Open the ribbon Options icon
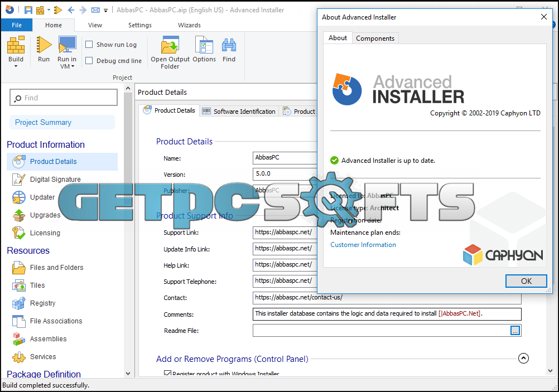Screen dimensions: 559x392 204,45
